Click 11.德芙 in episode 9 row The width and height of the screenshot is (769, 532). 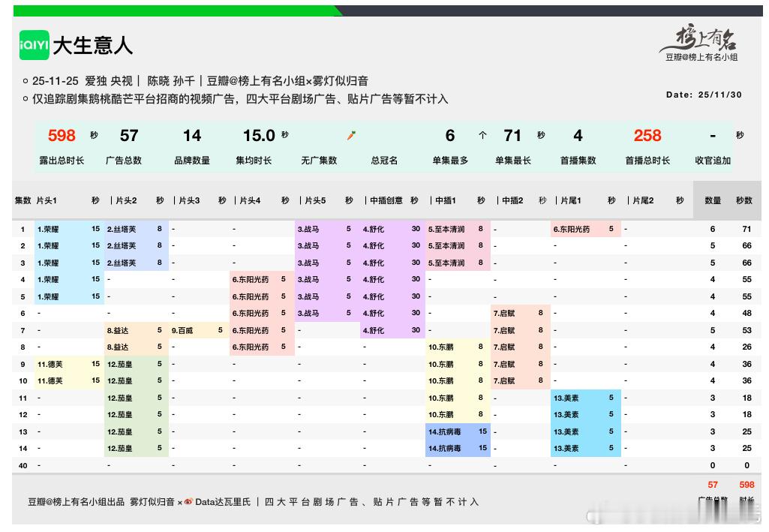[50, 365]
